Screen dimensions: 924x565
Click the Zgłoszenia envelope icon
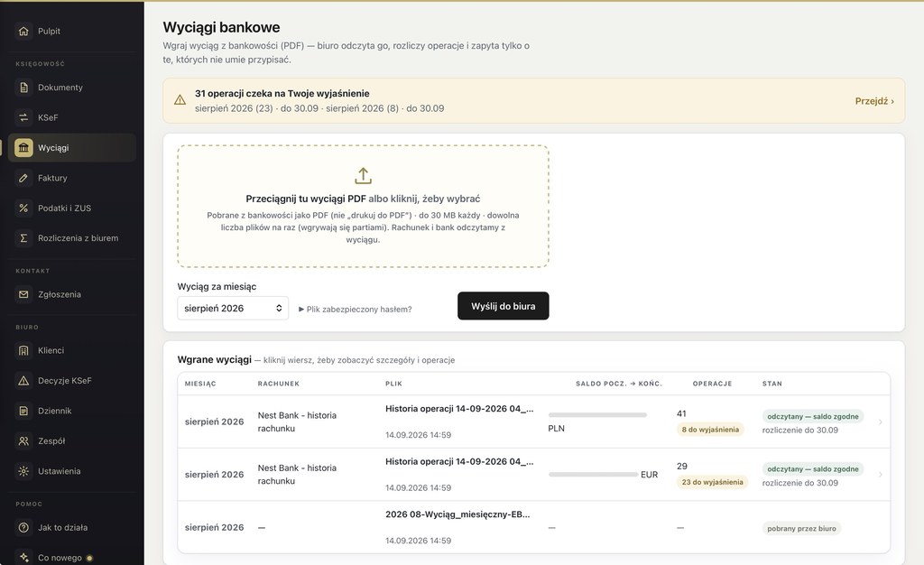pyautogui.click(x=23, y=294)
